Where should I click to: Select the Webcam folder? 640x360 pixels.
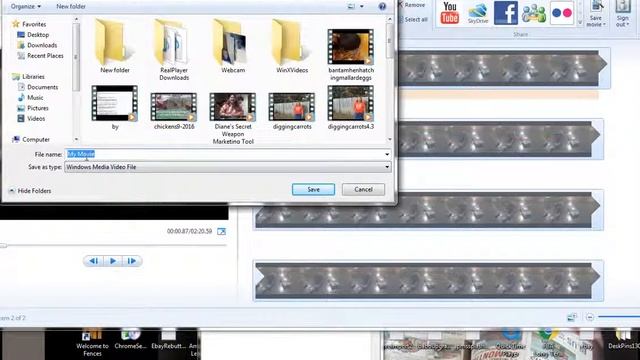[x=233, y=46]
